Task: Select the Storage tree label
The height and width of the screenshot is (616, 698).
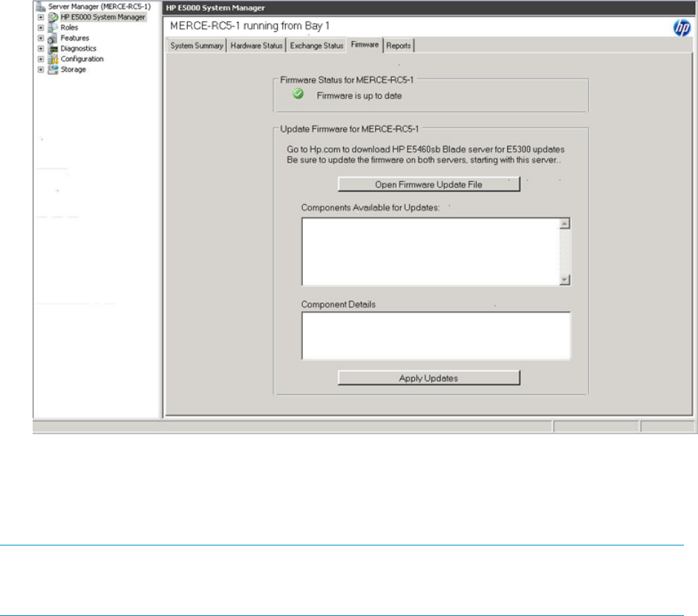Action: [x=73, y=70]
